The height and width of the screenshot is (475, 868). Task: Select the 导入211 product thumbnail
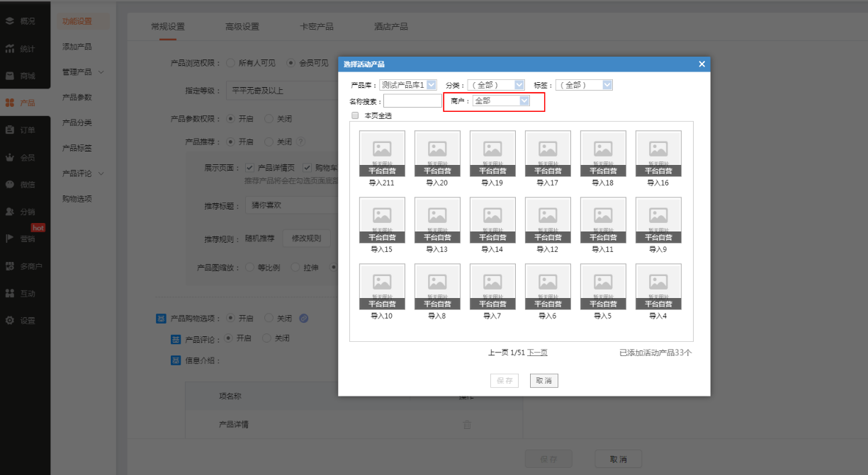click(x=382, y=153)
